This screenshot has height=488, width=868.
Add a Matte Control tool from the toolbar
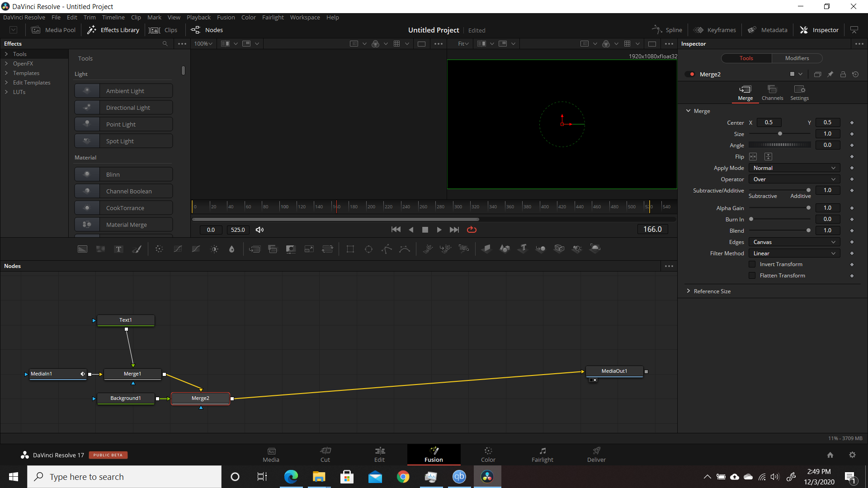291,249
